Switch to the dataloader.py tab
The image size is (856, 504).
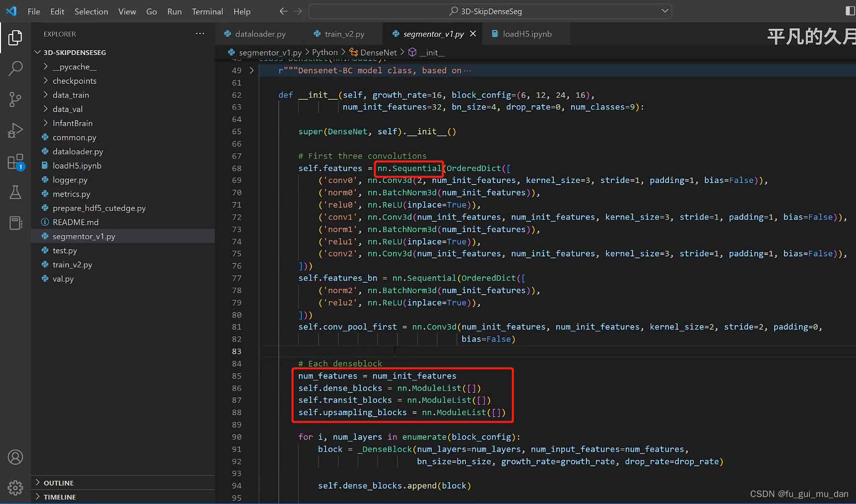[x=260, y=34]
